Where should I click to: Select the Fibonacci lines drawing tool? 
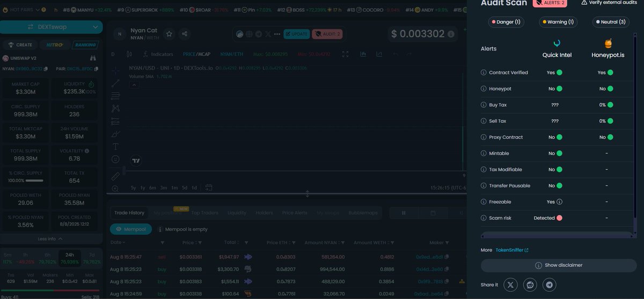click(115, 96)
